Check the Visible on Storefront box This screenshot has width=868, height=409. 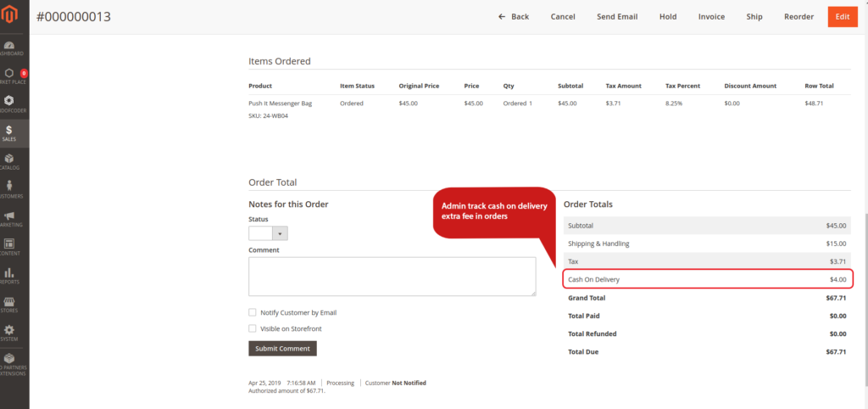click(253, 328)
